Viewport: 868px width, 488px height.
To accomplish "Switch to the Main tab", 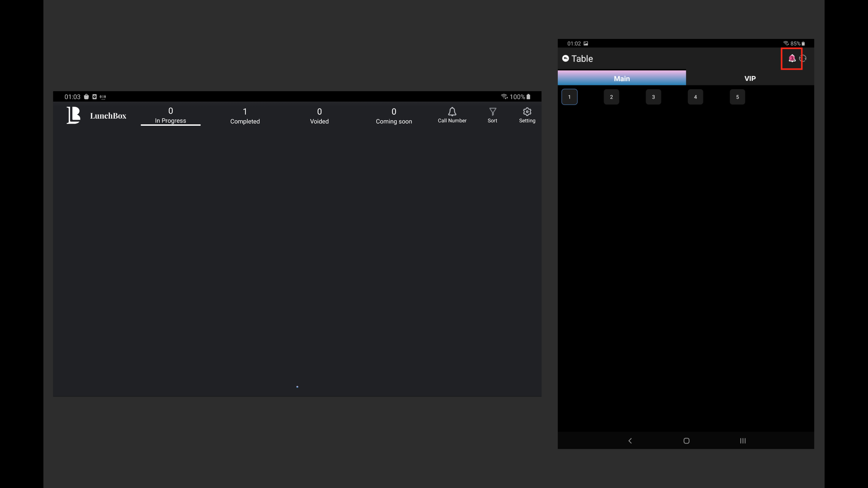I will (622, 78).
